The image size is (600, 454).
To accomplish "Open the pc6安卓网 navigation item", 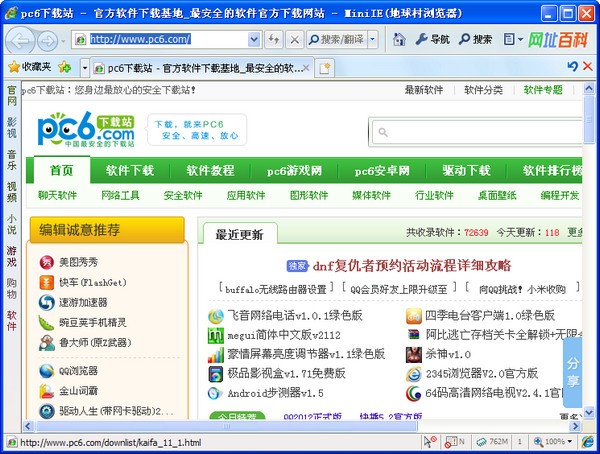I will pos(382,171).
